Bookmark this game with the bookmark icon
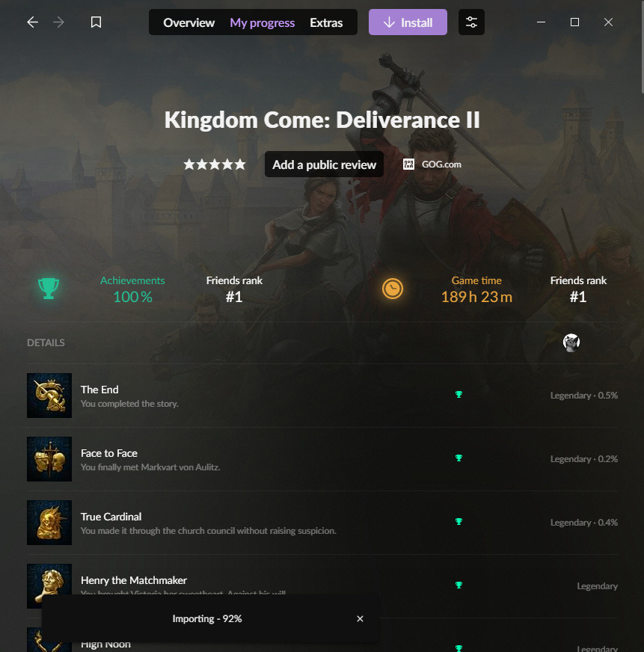644x652 pixels. point(96,22)
